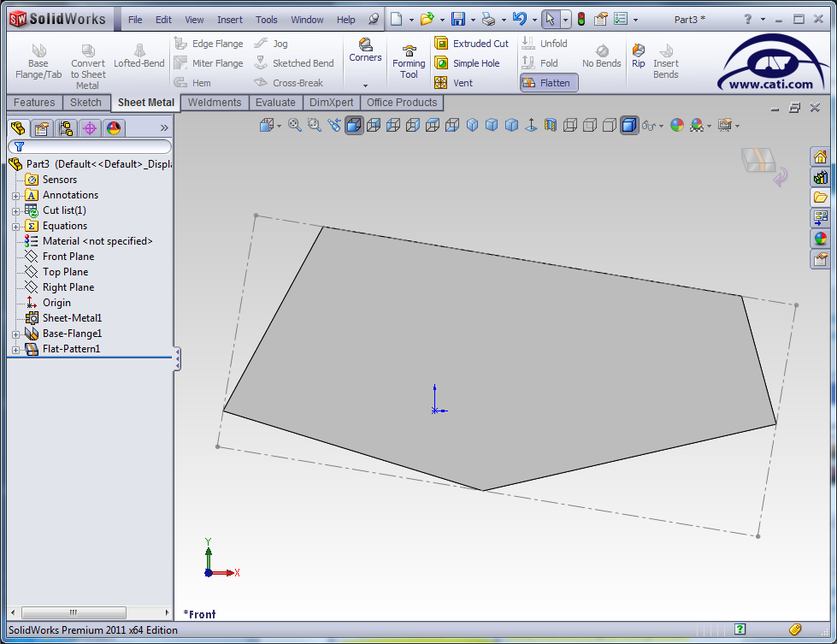
Task: Open the Extruded Cut tool
Action: [472, 44]
